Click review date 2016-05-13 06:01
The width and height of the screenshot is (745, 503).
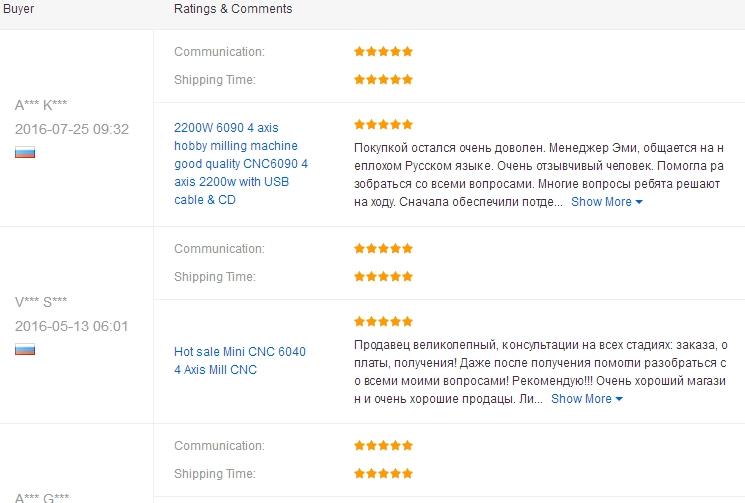point(72,326)
